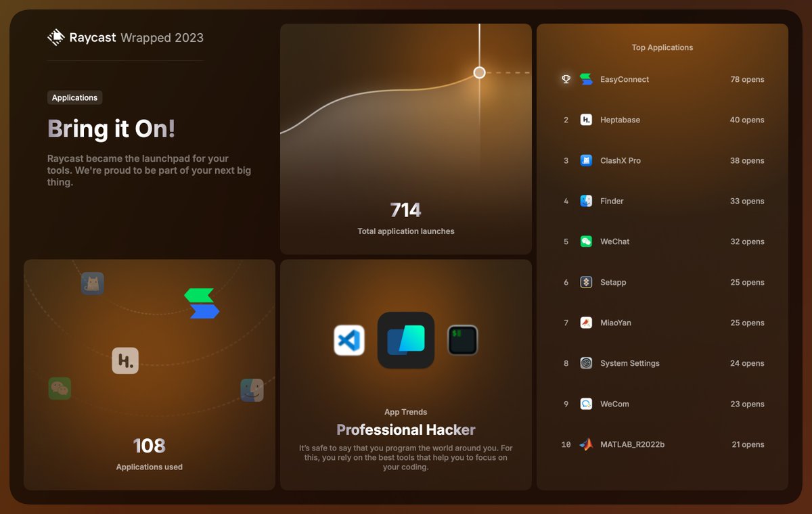Click the WeChat icon in Top Applications
812x514 pixels.
tap(587, 241)
